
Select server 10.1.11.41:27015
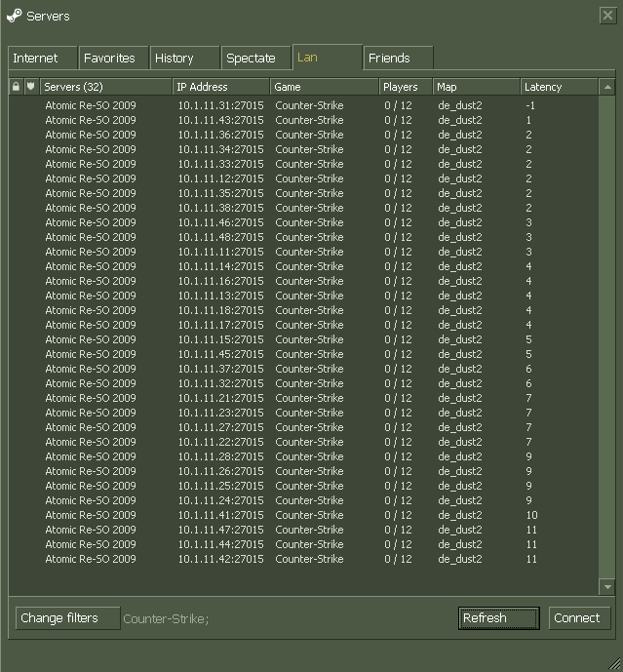tap(303, 515)
